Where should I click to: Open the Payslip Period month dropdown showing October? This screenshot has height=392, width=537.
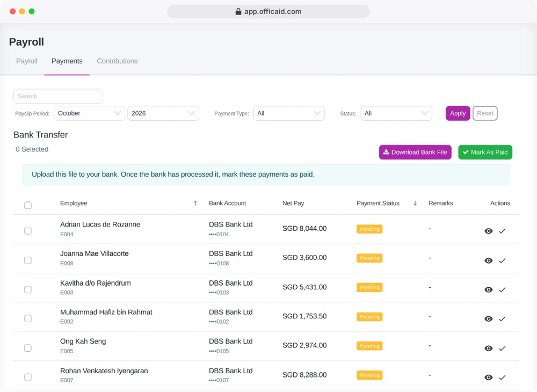pos(89,113)
